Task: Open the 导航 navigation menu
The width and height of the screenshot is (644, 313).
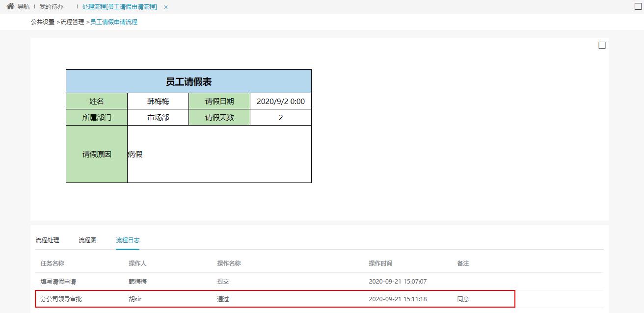Action: 24,6
